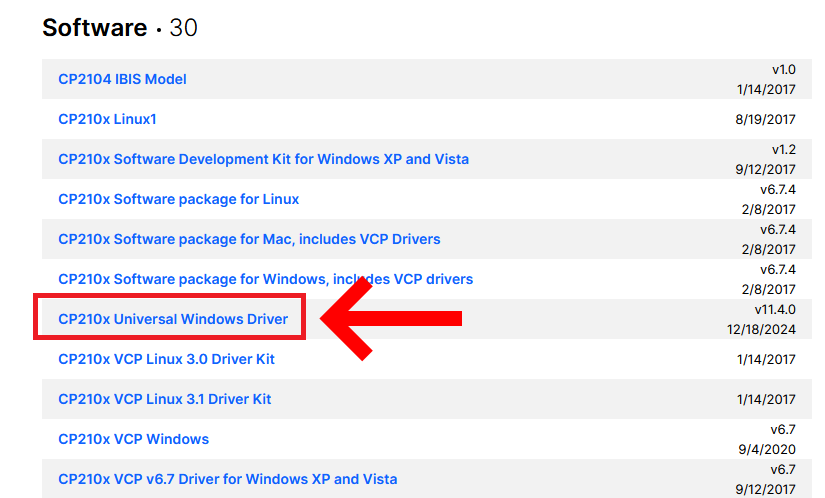Click the 12/18/2024 date text
The height and width of the screenshot is (498, 825).
pyautogui.click(x=761, y=330)
